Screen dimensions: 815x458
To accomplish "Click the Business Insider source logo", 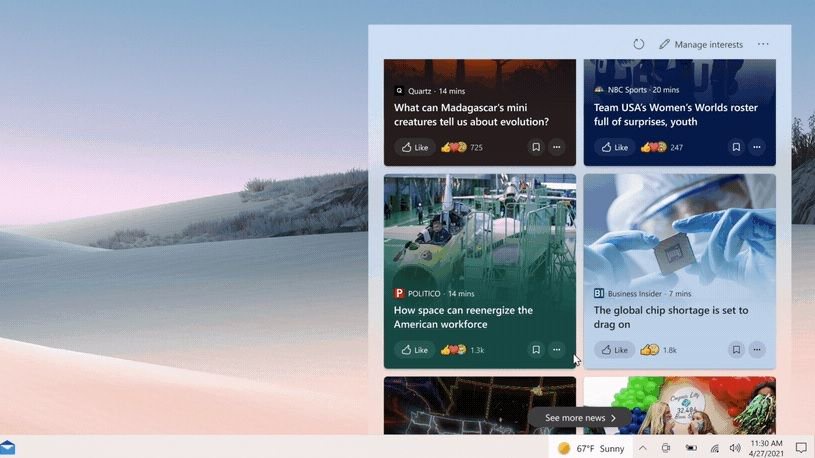I will (x=599, y=293).
